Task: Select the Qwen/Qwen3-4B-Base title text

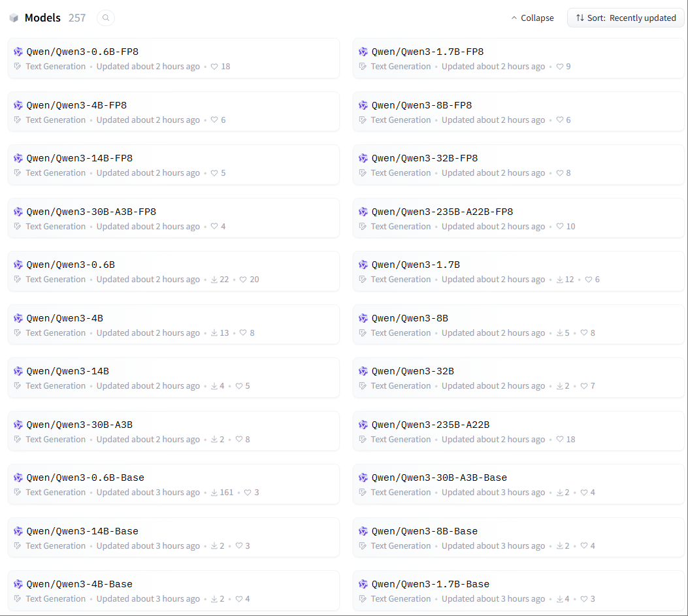Action: coord(80,585)
